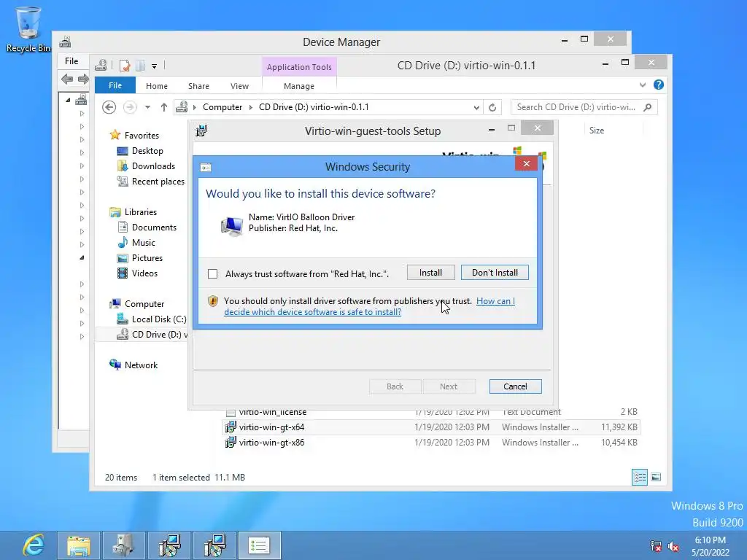Open the Manage ribbon tab
747x560 pixels.
(298, 86)
